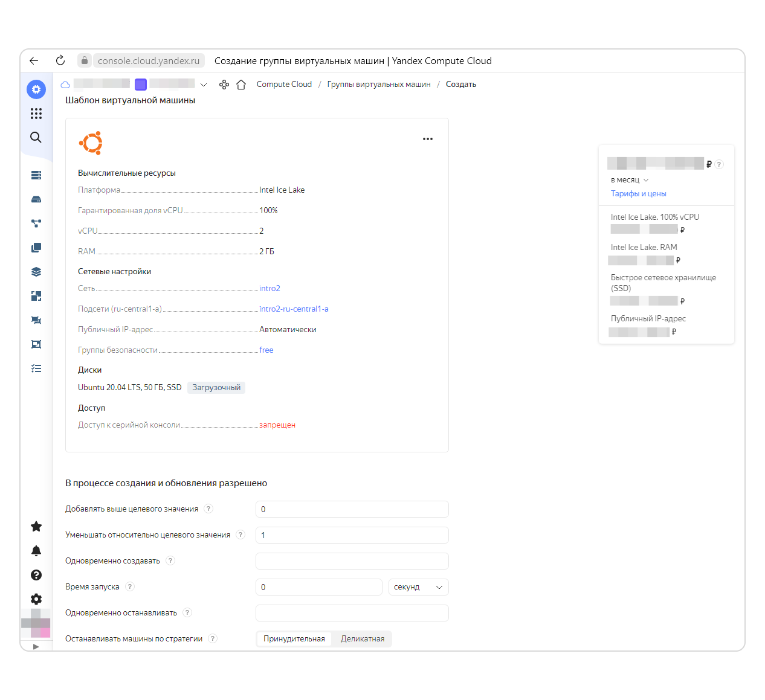Open the stacked-layers images sidebar icon
Viewport: 765px width, 700px height.
(x=36, y=272)
